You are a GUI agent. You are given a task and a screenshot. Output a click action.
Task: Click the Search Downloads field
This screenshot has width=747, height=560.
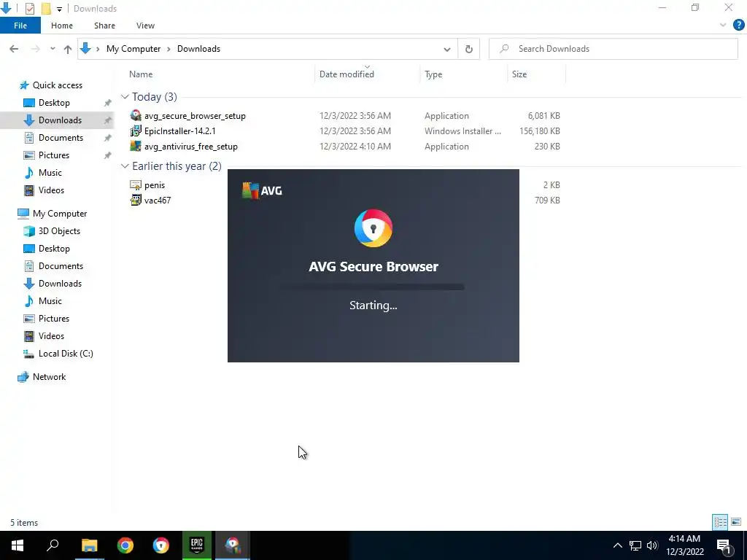tap(613, 49)
